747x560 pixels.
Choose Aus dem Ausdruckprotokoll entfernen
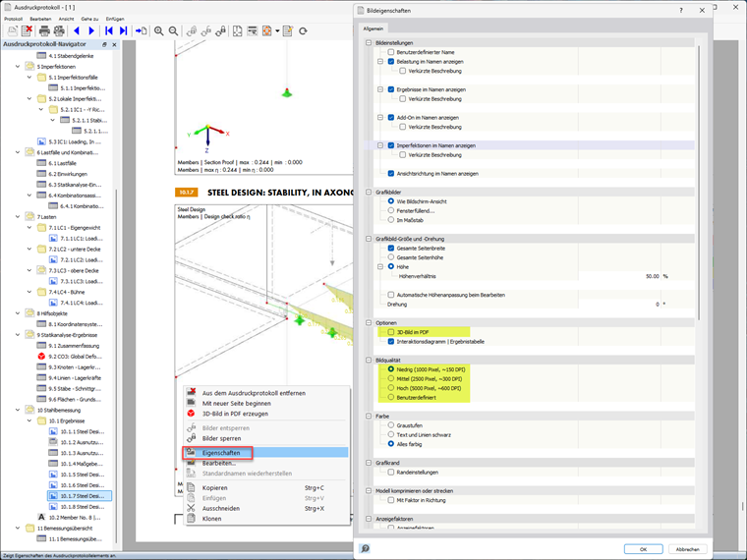click(265, 393)
